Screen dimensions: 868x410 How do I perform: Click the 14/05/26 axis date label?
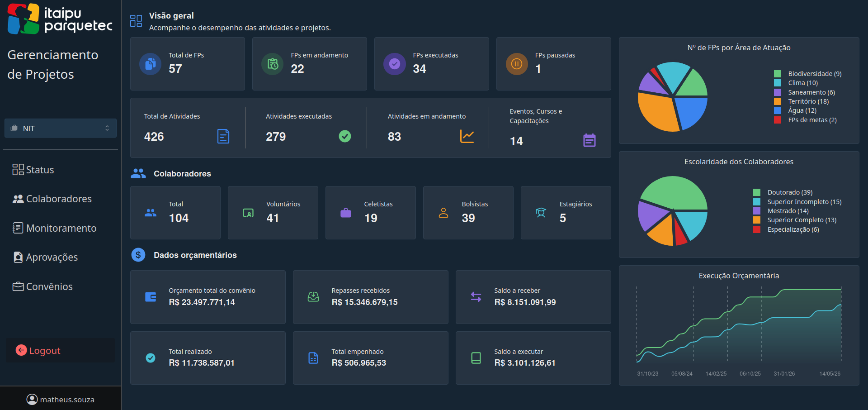click(x=830, y=374)
